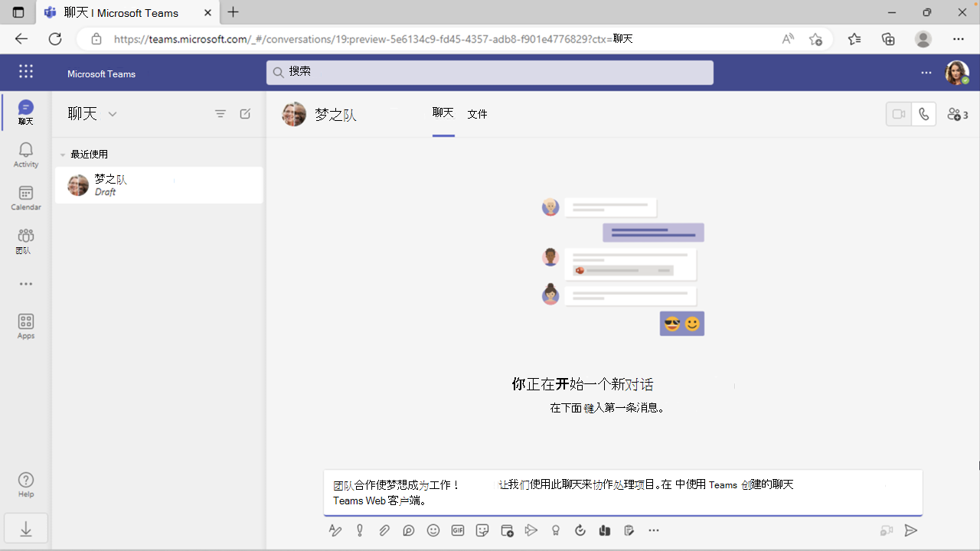Click the More apps ellipsis in the sidebar
The image size is (980, 551).
26,284
